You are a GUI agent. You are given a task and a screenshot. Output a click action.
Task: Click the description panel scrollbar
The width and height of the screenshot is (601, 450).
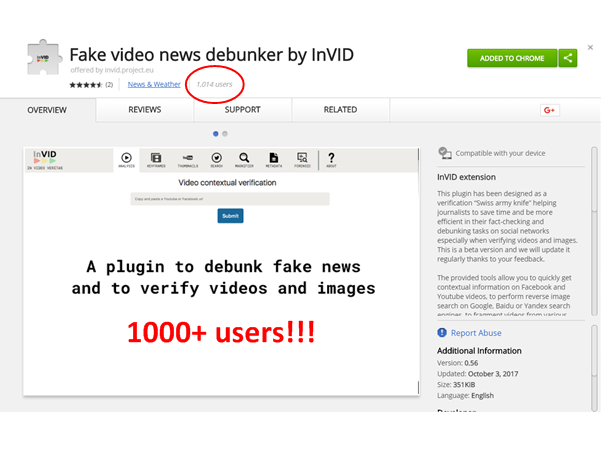(x=594, y=232)
